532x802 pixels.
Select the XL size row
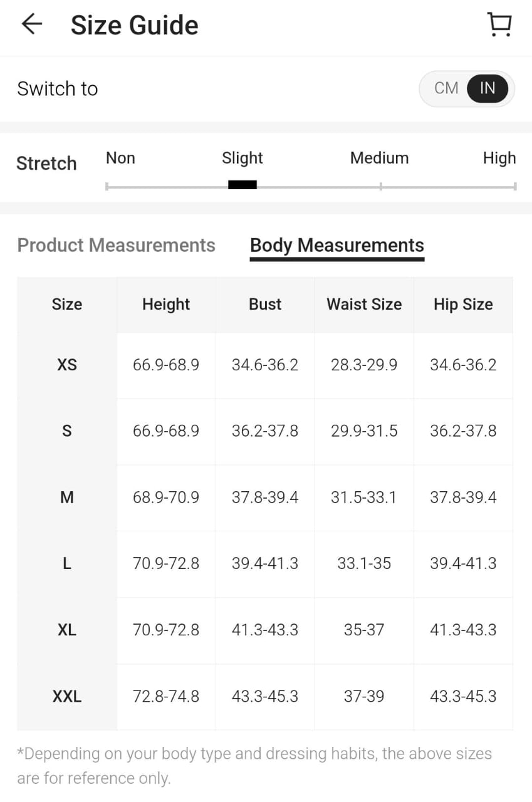67,630
